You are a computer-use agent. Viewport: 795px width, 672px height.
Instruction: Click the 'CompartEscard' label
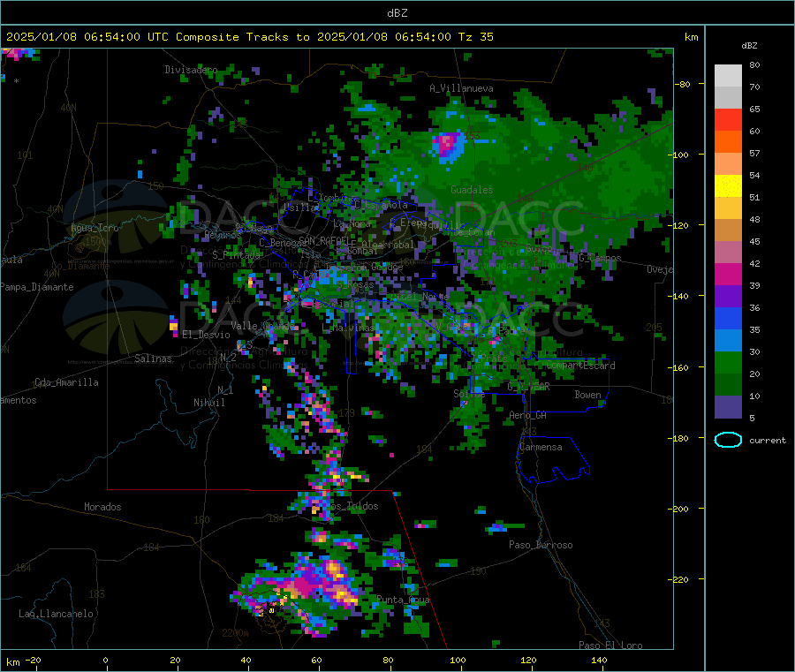pos(580,366)
